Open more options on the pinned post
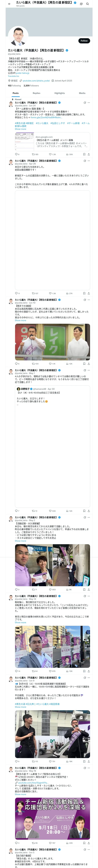The width and height of the screenshot is (98, 868). [x=89, y=103]
